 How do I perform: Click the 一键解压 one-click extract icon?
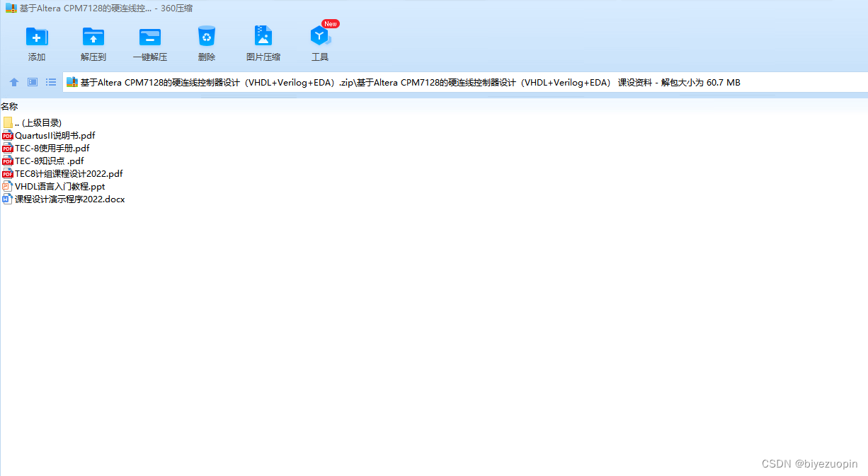point(150,36)
